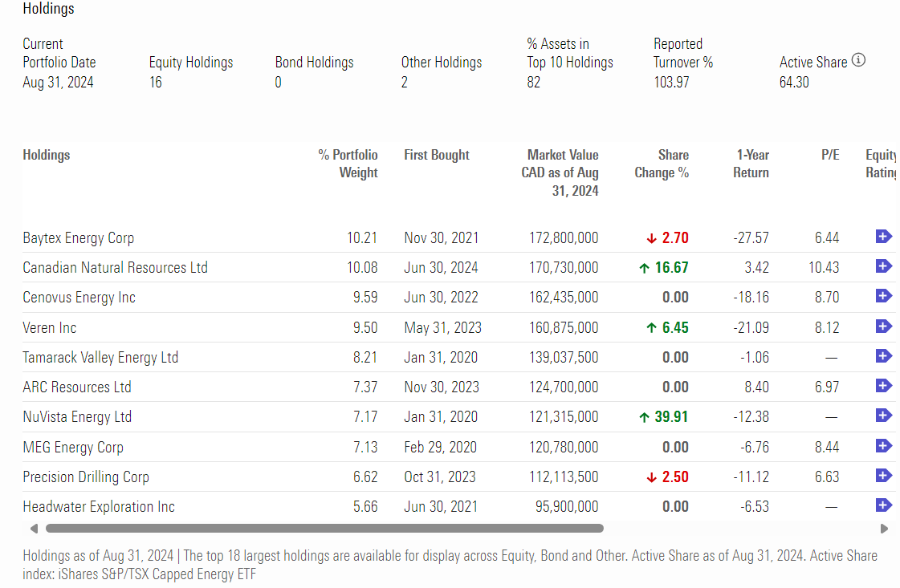Select NuVista share change value 39.91
This screenshot has width=900, height=588.
[x=671, y=417]
